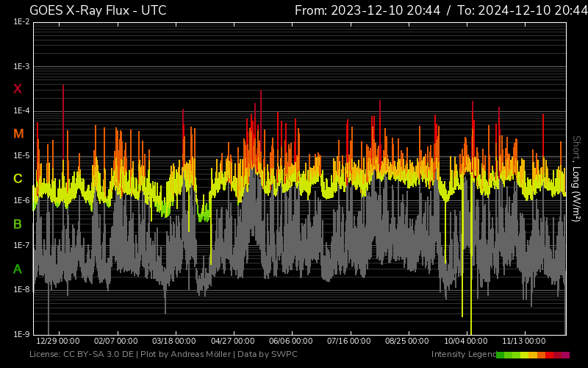Click the 11/13 00:00 x-axis tick label

[x=524, y=342]
